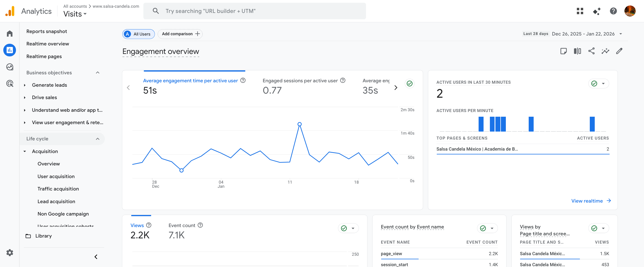Open the Admin settings gear
This screenshot has width=644, height=267.
[x=10, y=252]
